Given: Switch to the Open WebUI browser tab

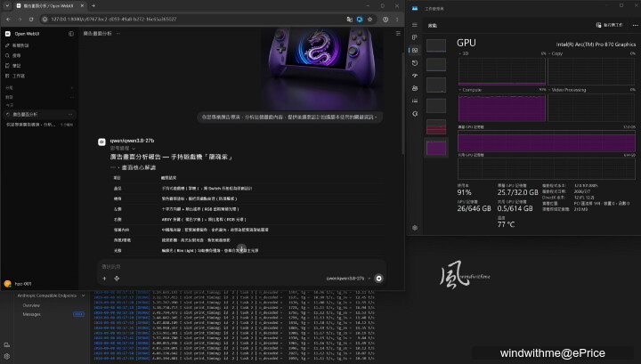Looking at the screenshot, I should tap(50, 5).
